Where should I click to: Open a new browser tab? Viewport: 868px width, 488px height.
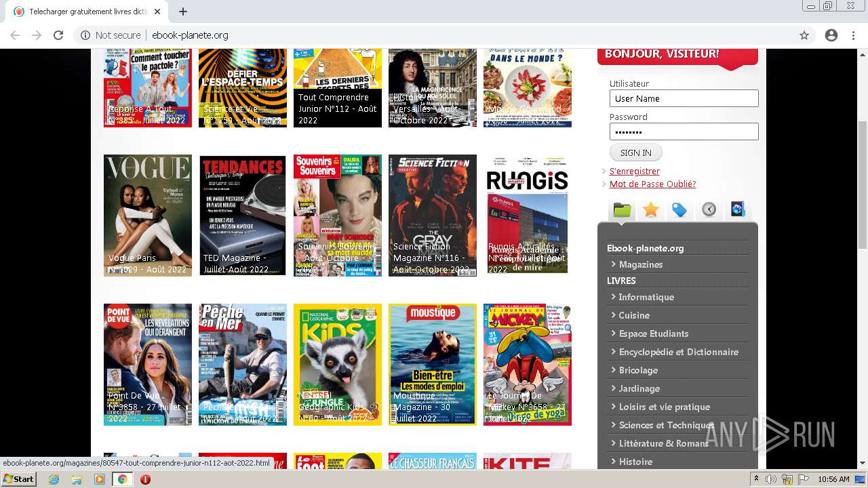coord(183,12)
